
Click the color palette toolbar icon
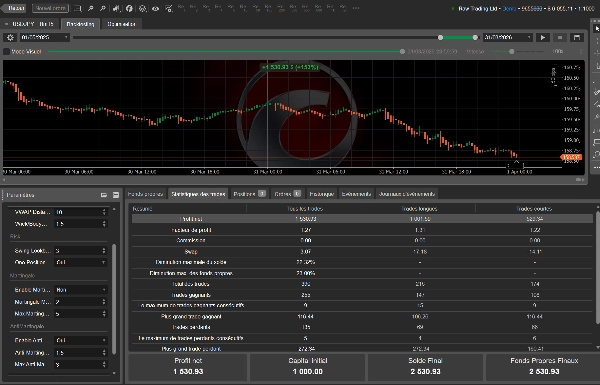tap(142, 8)
